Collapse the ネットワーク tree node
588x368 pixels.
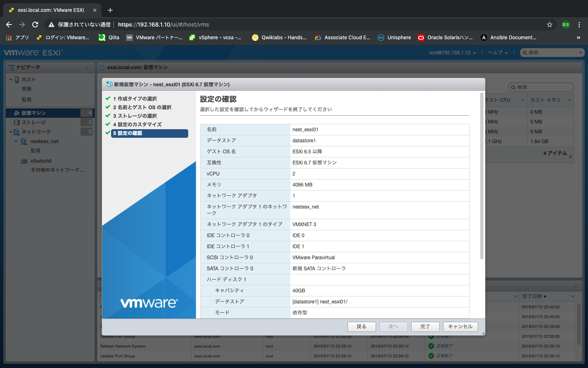point(11,132)
